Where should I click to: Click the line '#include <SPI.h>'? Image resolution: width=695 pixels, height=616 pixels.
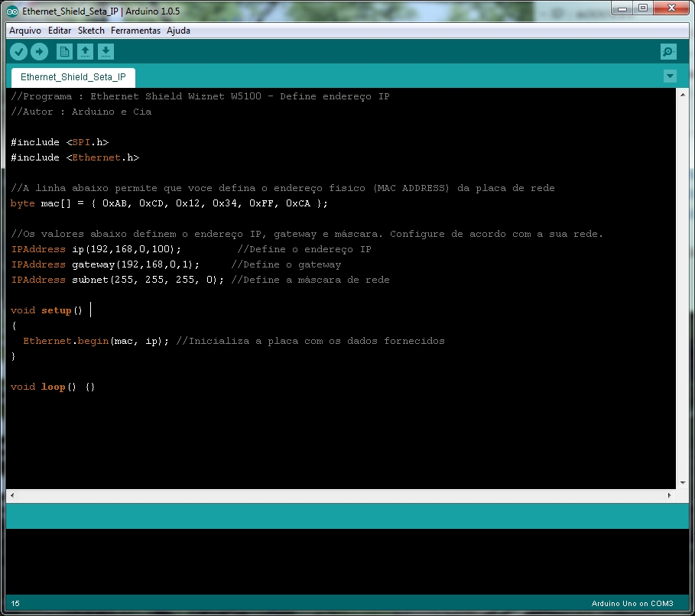(60, 142)
